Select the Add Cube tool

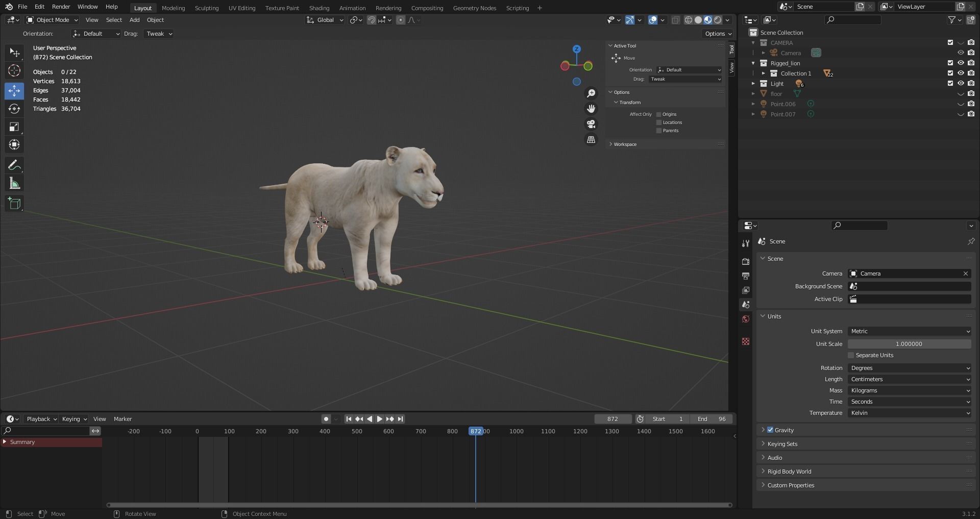tap(14, 204)
